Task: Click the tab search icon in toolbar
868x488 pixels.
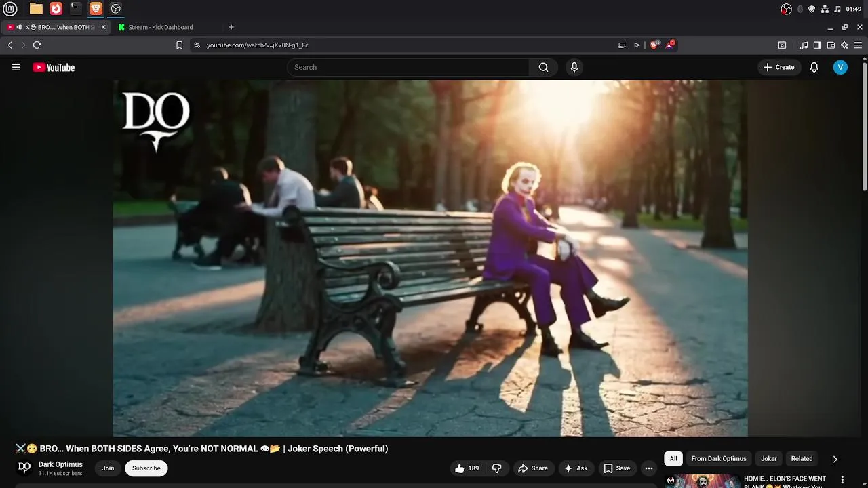Action: (x=782, y=45)
